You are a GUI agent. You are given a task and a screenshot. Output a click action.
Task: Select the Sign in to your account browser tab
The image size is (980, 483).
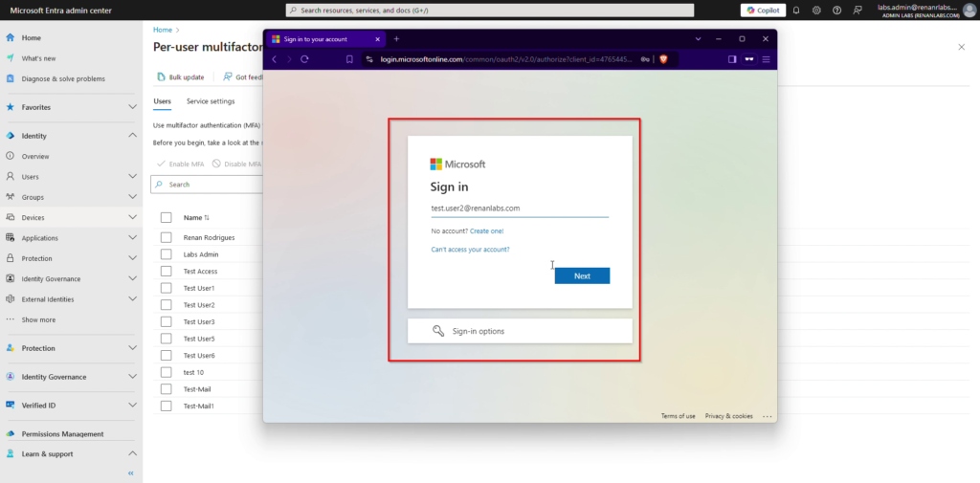coord(325,39)
